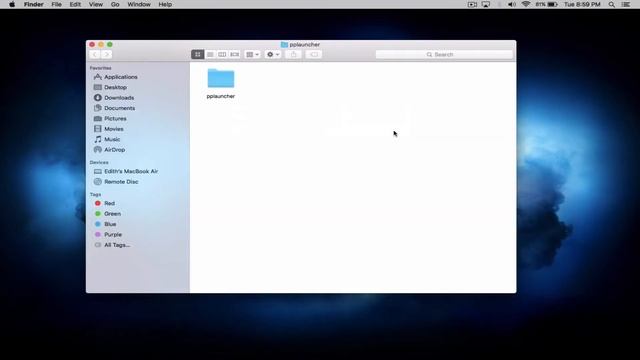Go forward with the forward arrow
640x360 pixels.
pos(107,54)
